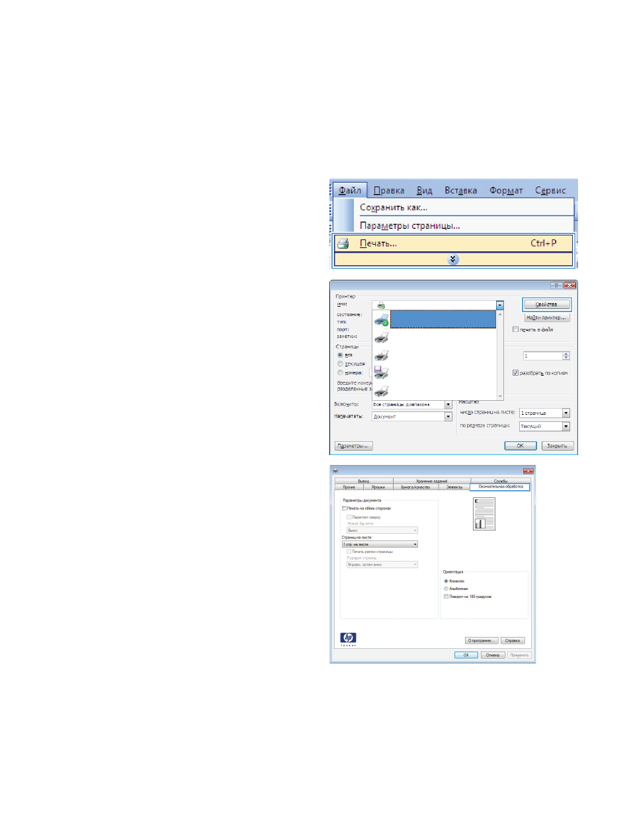Open Макет буклета dropdown showing Выкл.
Viewport: 631px width, 840px height.
pos(382,530)
